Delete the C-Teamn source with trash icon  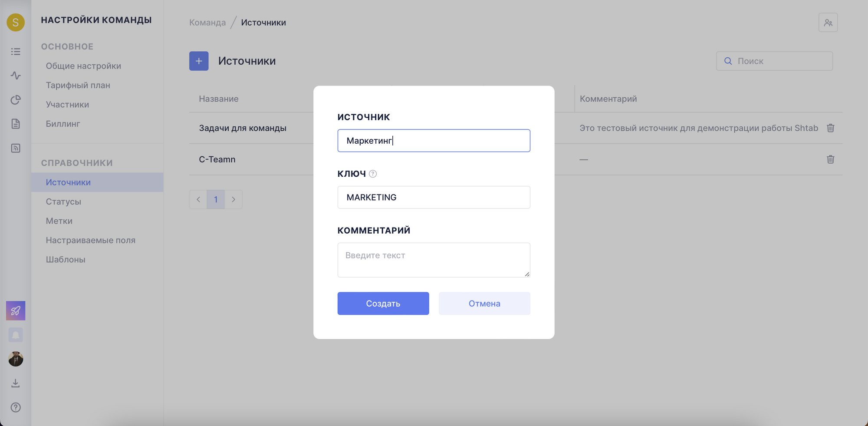[830, 159]
